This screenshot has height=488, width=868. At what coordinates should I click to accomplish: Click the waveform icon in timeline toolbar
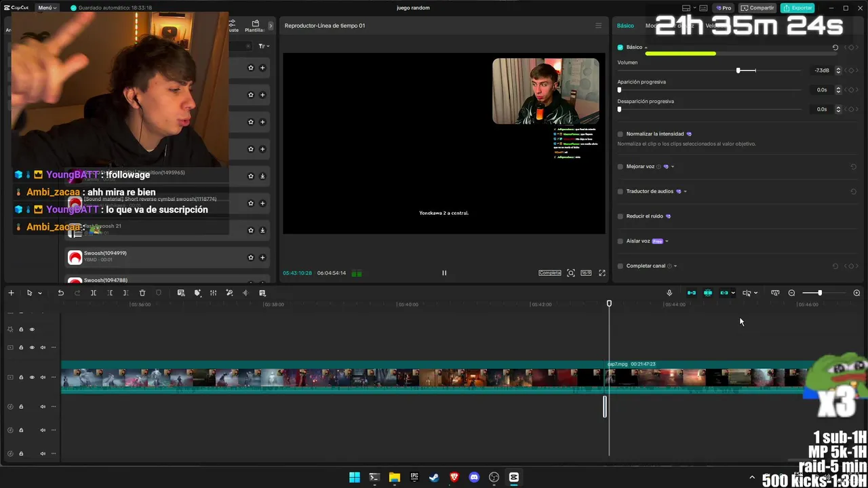point(245,293)
